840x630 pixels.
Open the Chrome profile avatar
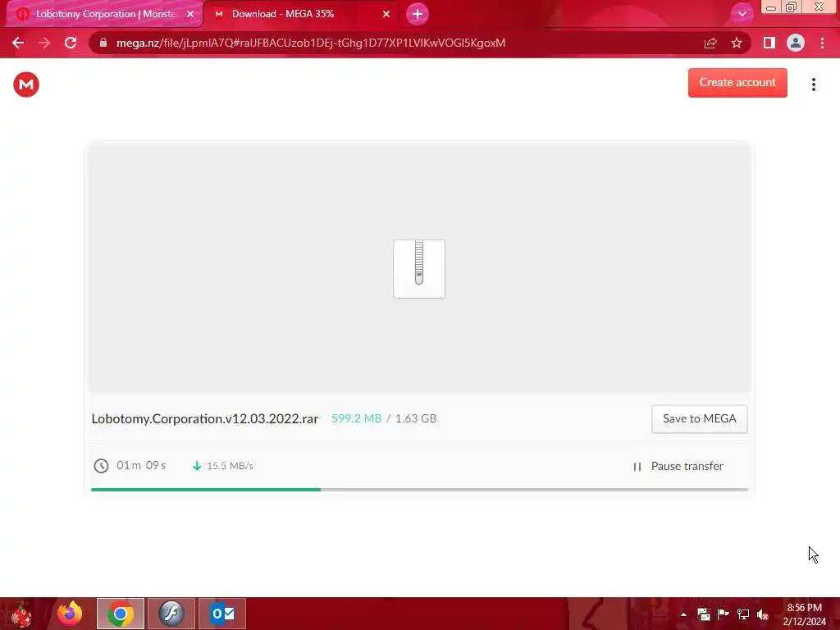point(796,43)
